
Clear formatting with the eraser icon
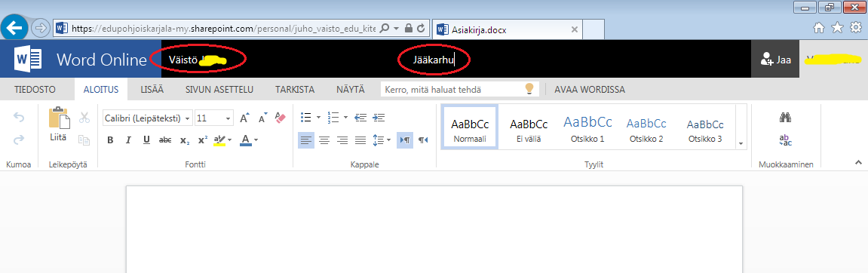[280, 118]
